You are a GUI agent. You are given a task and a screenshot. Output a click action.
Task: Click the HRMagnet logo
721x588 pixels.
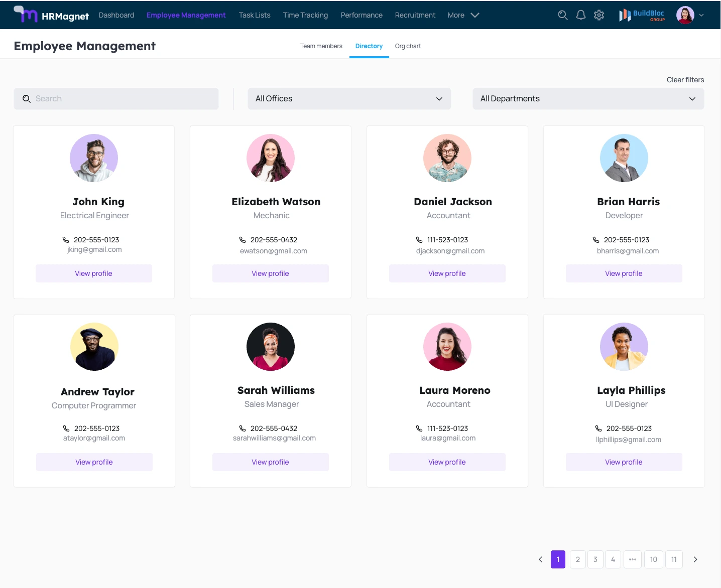click(x=51, y=15)
